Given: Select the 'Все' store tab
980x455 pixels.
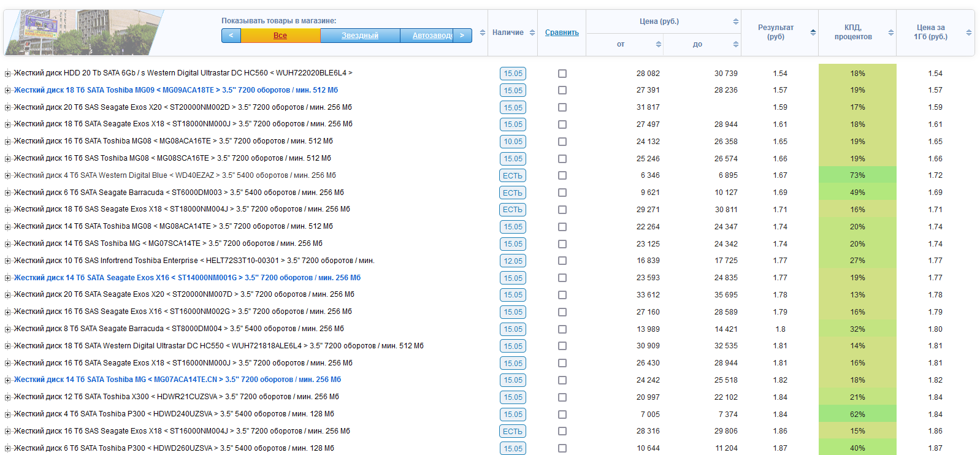Looking at the screenshot, I should pyautogui.click(x=280, y=36).
